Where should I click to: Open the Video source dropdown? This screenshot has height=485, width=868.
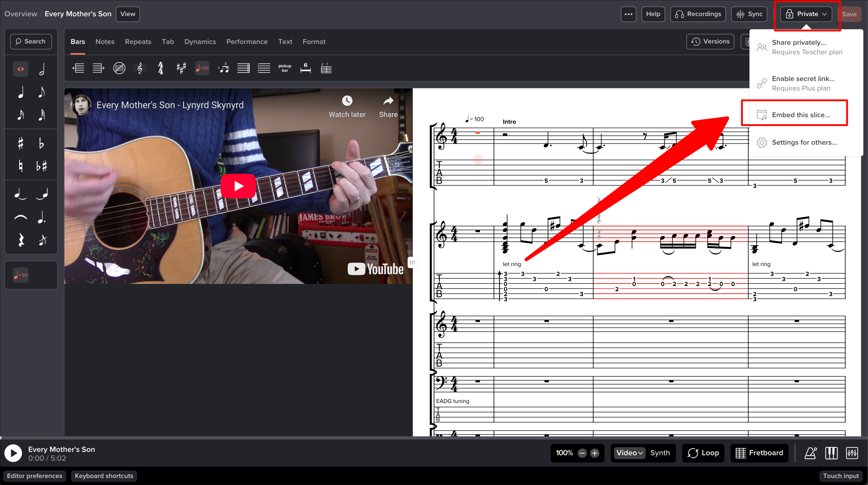pos(629,453)
